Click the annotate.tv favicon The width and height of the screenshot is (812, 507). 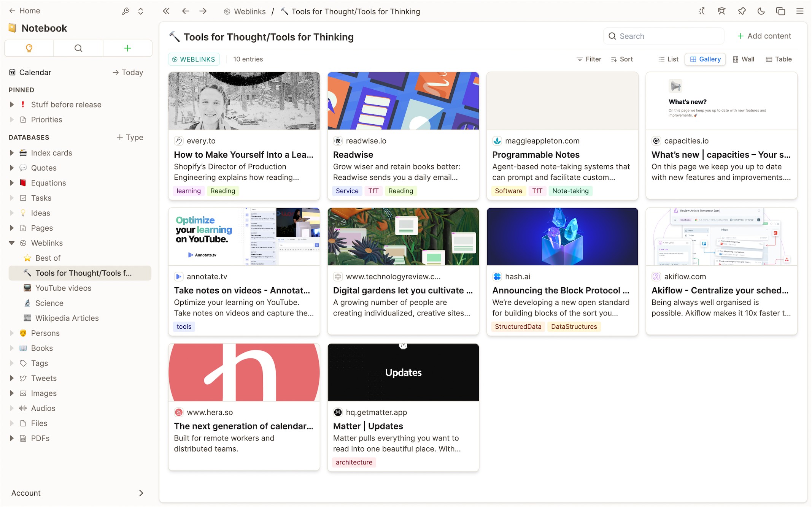[x=179, y=276]
